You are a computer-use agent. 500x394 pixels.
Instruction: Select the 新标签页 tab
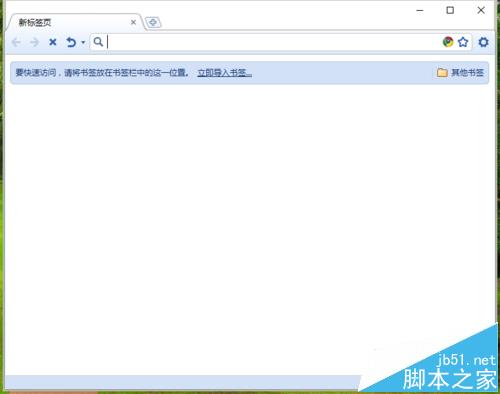pyautogui.click(x=75, y=22)
